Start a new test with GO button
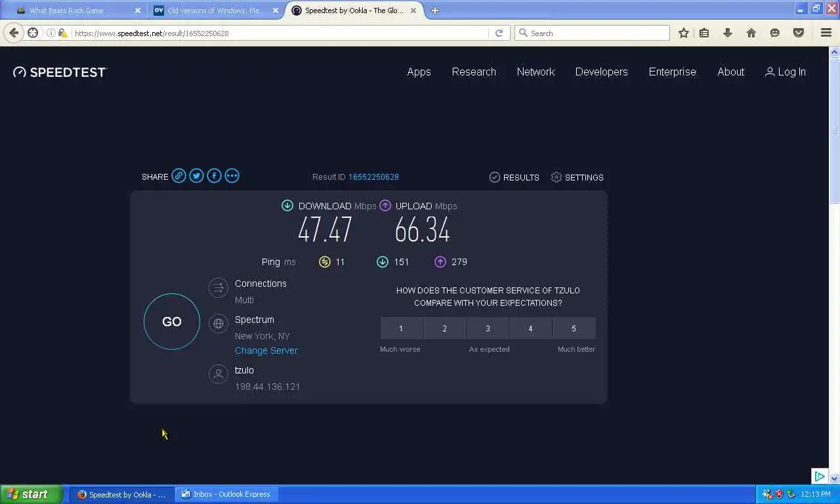The width and height of the screenshot is (840, 504). click(172, 322)
